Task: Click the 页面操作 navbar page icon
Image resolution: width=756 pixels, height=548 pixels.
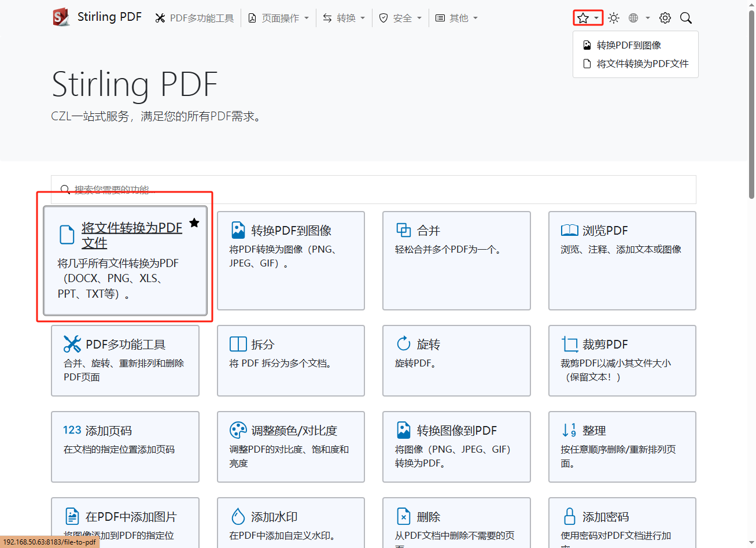Action: pos(252,18)
